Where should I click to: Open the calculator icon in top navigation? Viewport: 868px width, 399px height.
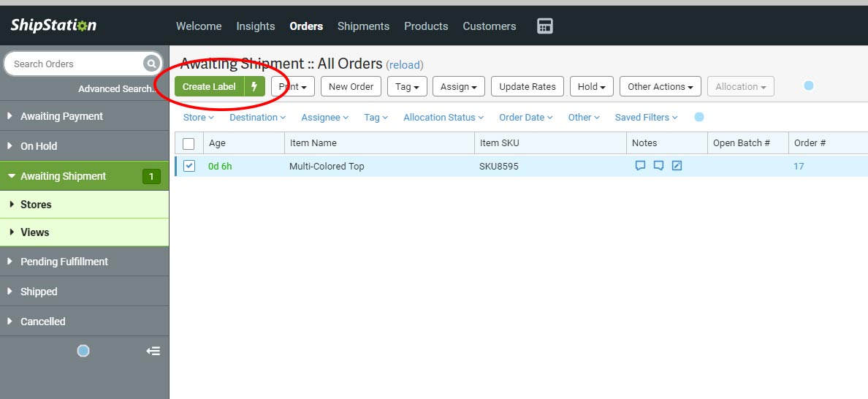545,26
